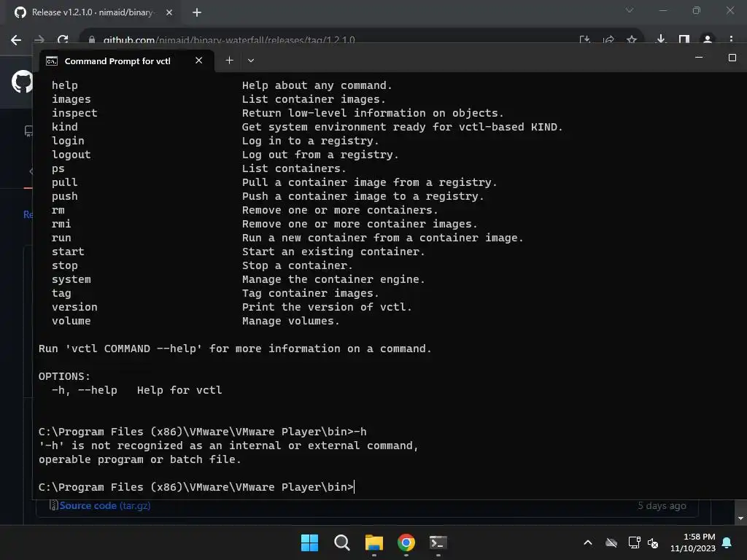Open network status tray icon

click(x=634, y=542)
